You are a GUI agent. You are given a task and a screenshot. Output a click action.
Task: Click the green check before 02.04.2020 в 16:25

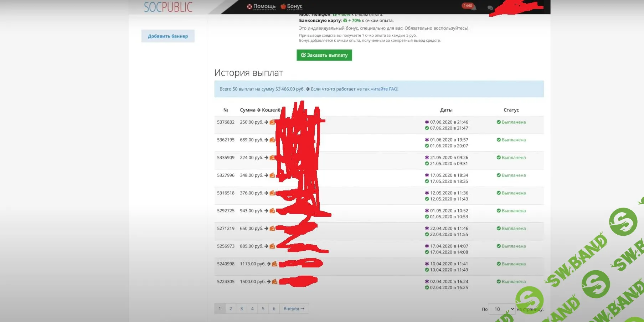pyautogui.click(x=426, y=287)
